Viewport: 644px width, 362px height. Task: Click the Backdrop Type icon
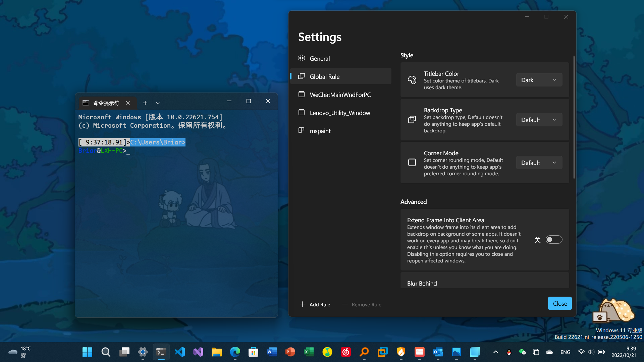click(x=412, y=119)
